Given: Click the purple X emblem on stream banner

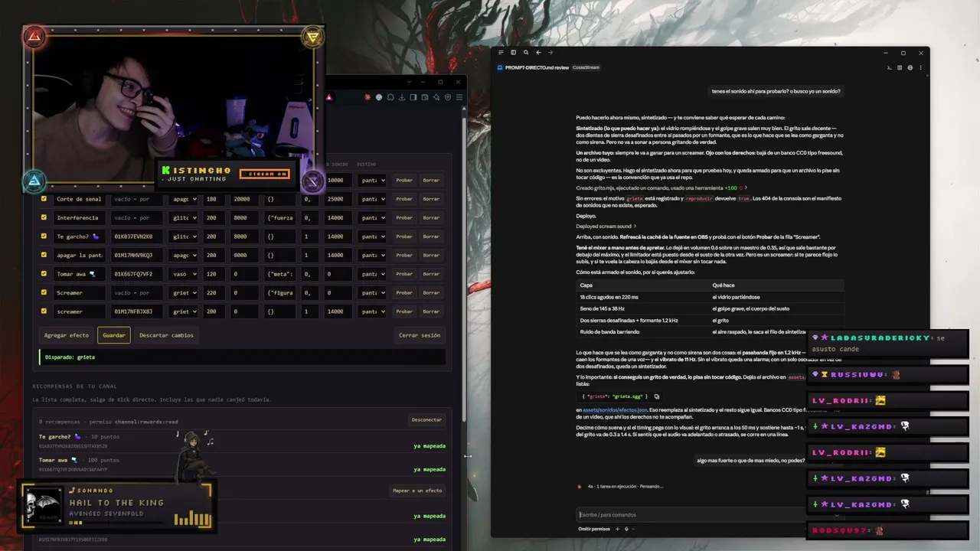Looking at the screenshot, I should tap(312, 181).
